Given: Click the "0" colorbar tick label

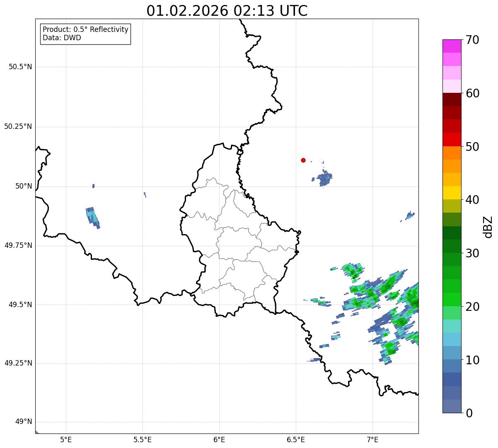Looking at the screenshot, I should 469,413.
